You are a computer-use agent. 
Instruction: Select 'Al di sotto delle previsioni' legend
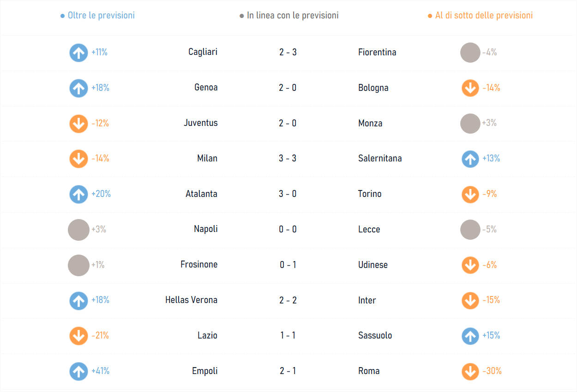[481, 15]
